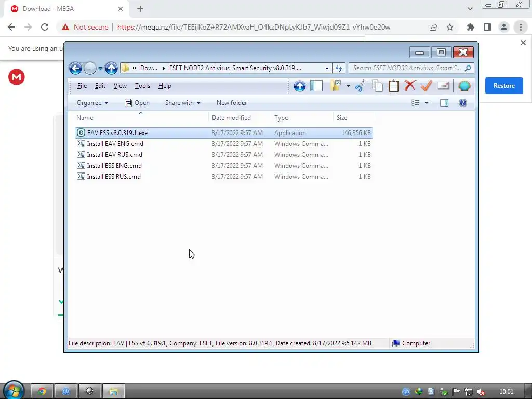
Task: Click the New folder button
Action: [x=232, y=103]
